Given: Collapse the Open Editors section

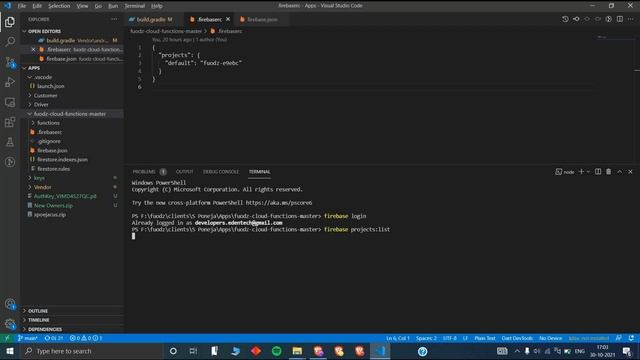Looking at the screenshot, I should coord(24,31).
